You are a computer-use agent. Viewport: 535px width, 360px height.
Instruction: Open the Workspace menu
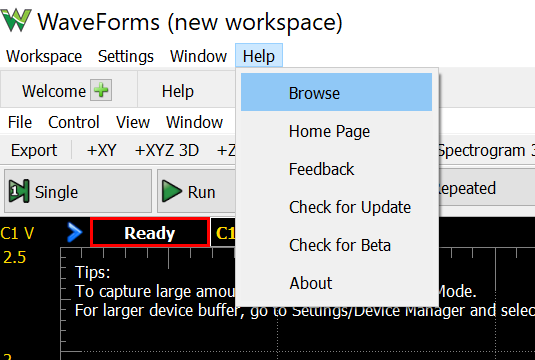click(x=44, y=56)
